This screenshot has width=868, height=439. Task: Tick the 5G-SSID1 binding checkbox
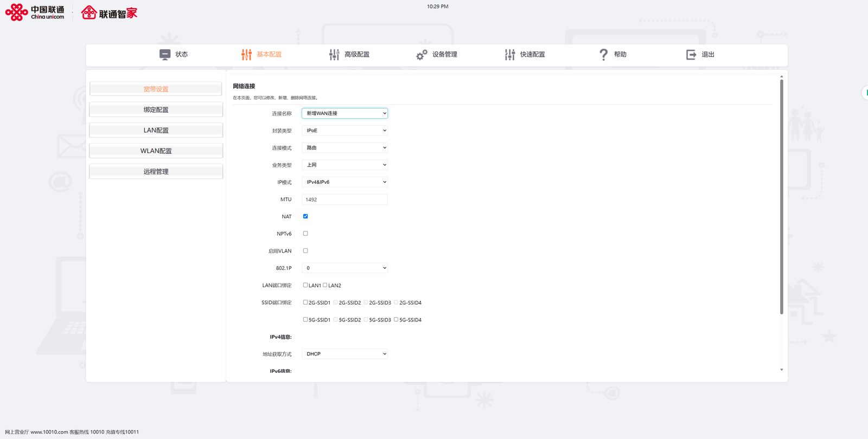click(x=305, y=320)
